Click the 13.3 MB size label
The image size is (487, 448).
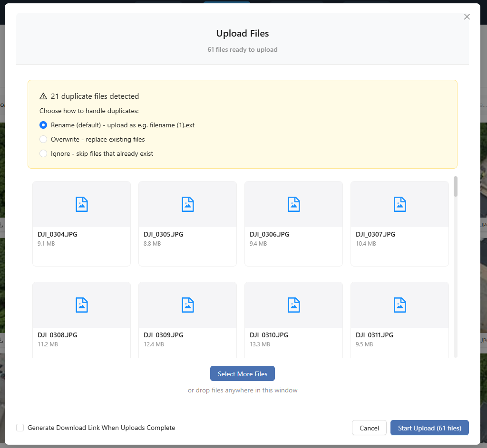(260, 344)
